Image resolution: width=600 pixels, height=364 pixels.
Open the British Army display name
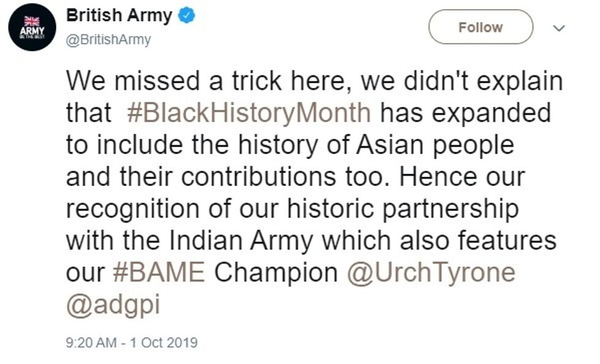click(119, 16)
